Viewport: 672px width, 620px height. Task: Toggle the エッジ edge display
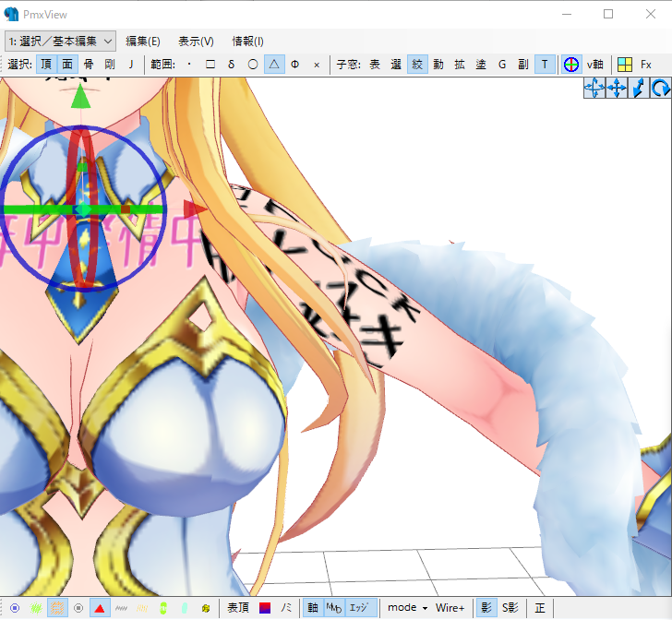[359, 608]
